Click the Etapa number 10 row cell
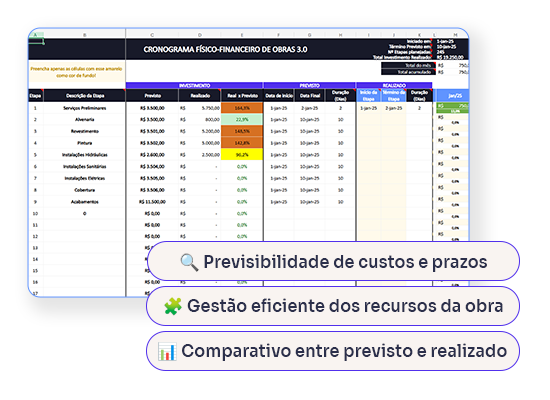This screenshot has width=550, height=400. click(35, 213)
